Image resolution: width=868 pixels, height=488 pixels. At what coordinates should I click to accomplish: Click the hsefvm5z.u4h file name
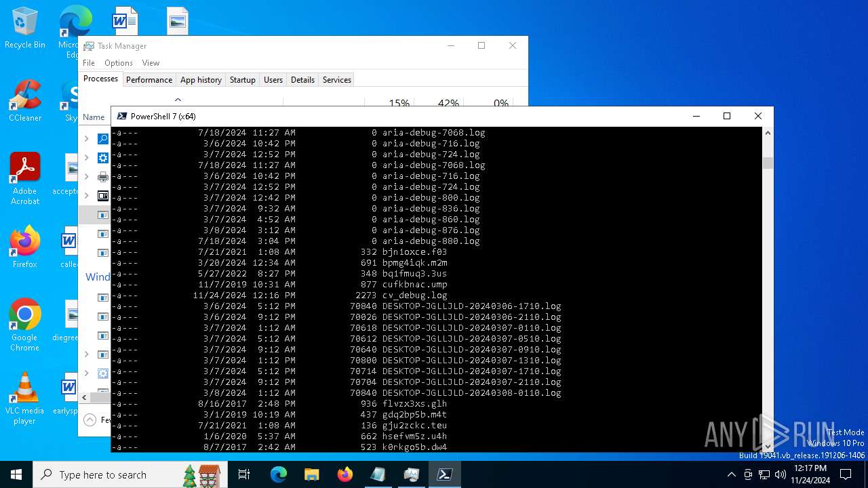(x=415, y=436)
